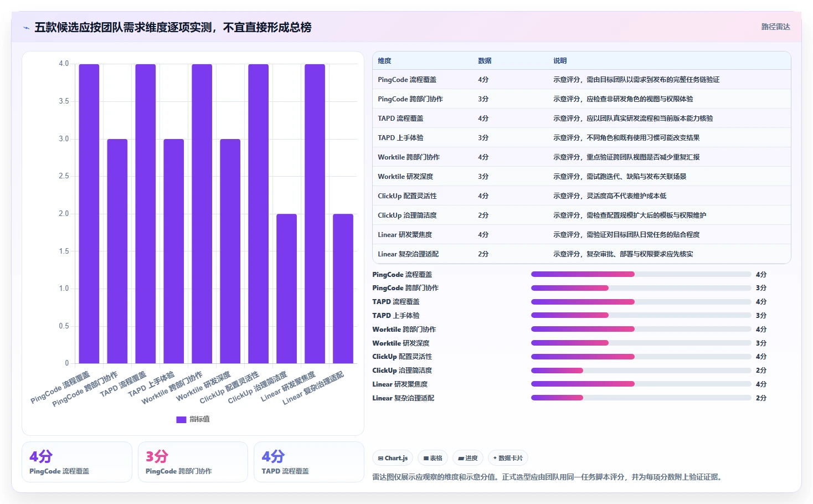Viewport: 813px width, 504px height.
Task: Select table row Linear 研发聚焦度
Action: [582, 235]
